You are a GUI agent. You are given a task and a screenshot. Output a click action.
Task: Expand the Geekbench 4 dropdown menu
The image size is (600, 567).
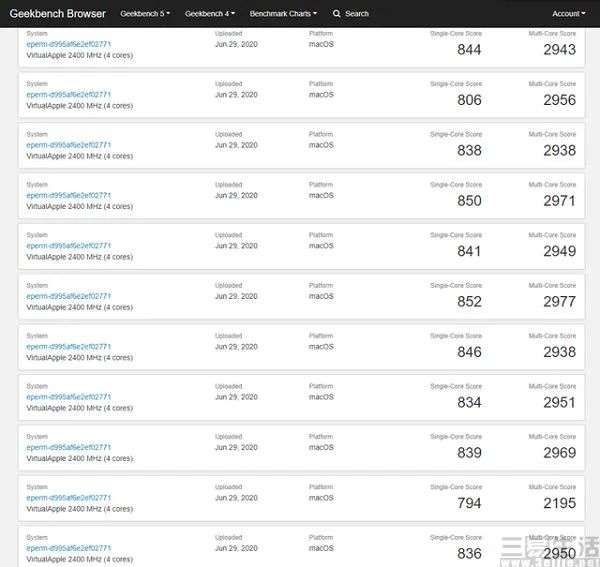209,14
